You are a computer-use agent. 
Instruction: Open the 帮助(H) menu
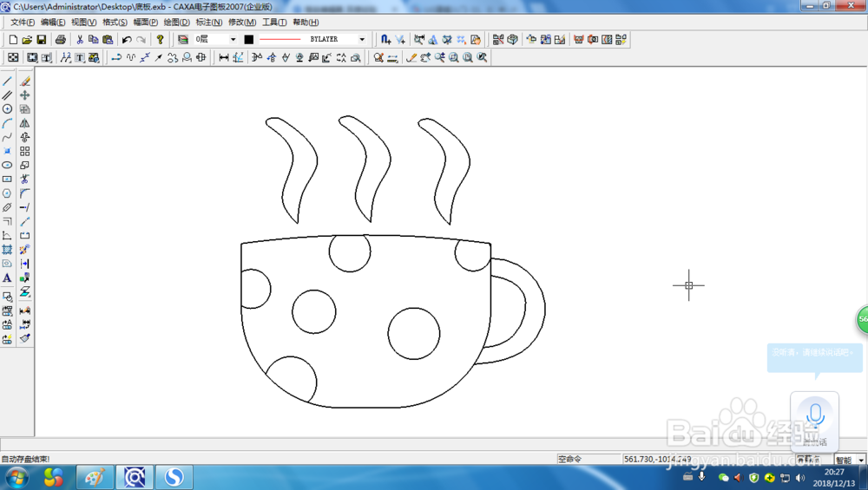[306, 23]
